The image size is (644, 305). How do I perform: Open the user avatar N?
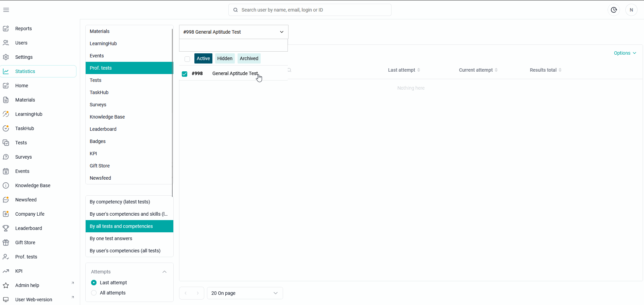(631, 10)
